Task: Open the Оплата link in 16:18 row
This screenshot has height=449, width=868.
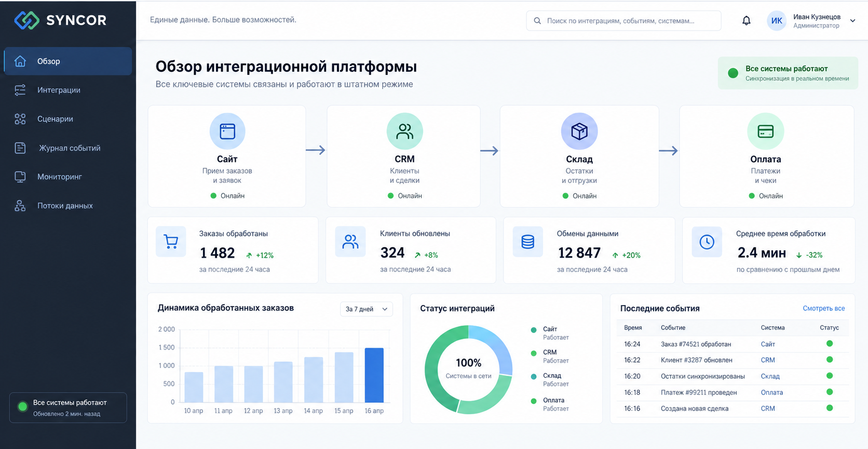Action: [772, 392]
